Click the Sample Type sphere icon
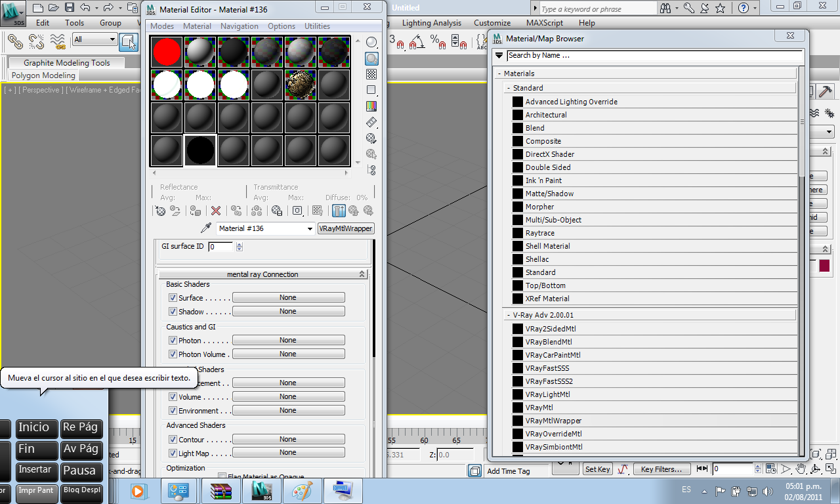Viewport: 840px width, 504px height. coord(371,43)
